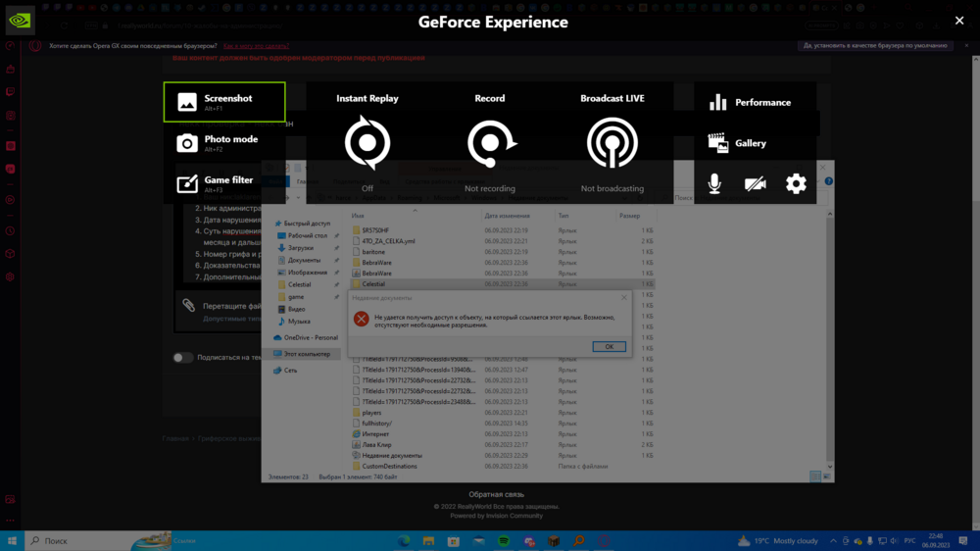Click Обратная связь footer link
Image resolution: width=980 pixels, height=551 pixels.
pyautogui.click(x=496, y=495)
